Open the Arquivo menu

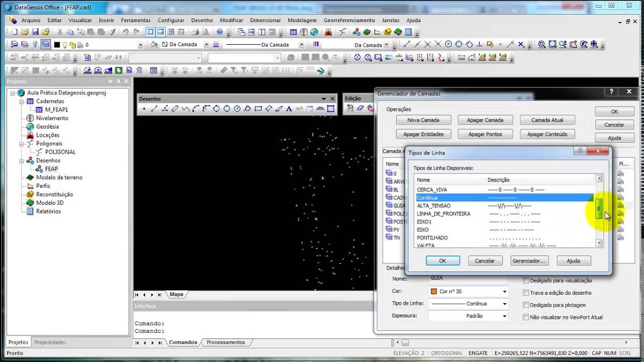tap(31, 20)
